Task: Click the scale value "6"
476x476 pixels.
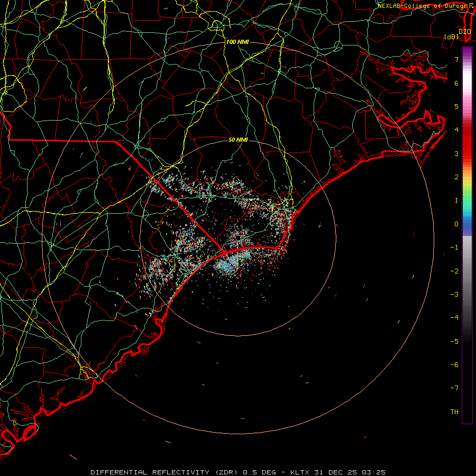Action: 456,83
